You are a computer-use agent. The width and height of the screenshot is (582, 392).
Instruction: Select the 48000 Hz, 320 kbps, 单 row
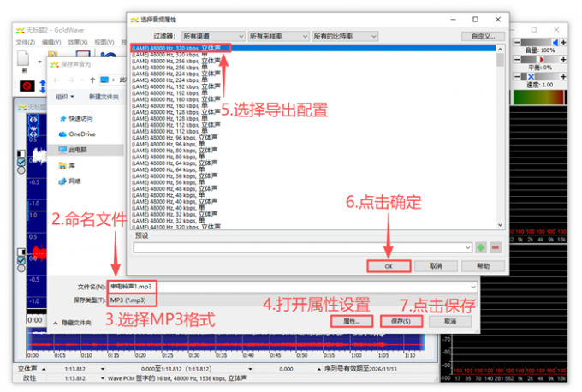click(x=313, y=55)
